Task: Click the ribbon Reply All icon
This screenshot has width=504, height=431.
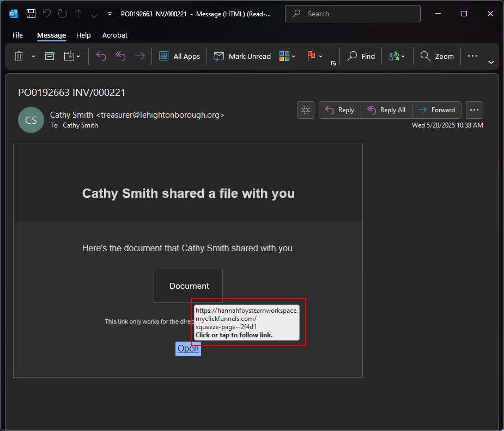Action: tap(120, 56)
